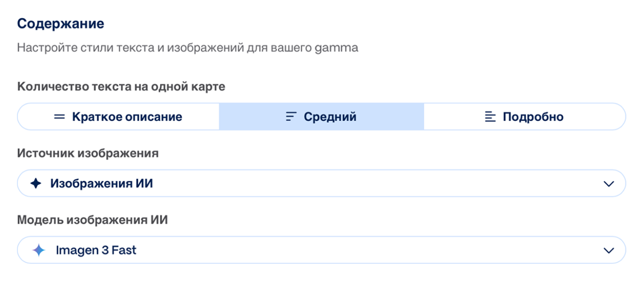This screenshot has width=644, height=290.
Task: Click the Источник изображения field label
Action: tap(88, 153)
